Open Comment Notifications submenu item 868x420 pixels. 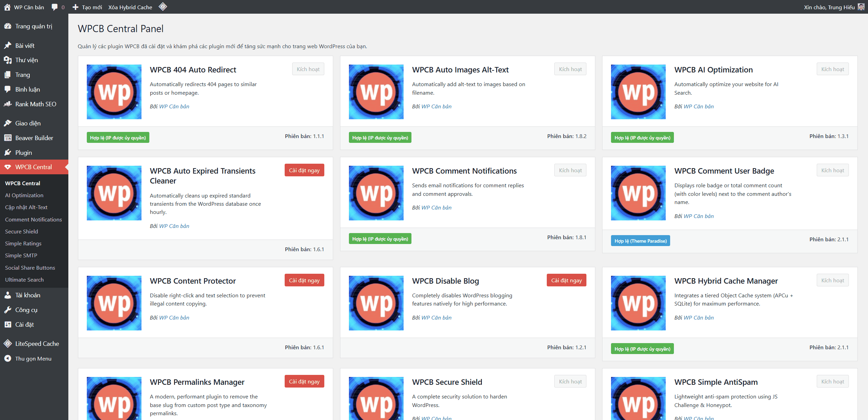(x=33, y=219)
